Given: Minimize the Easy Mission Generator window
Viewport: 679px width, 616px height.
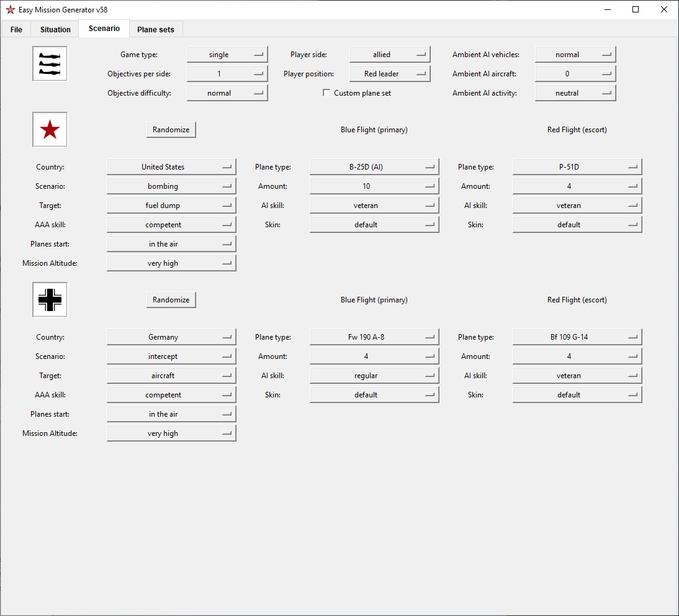Looking at the screenshot, I should (x=608, y=9).
